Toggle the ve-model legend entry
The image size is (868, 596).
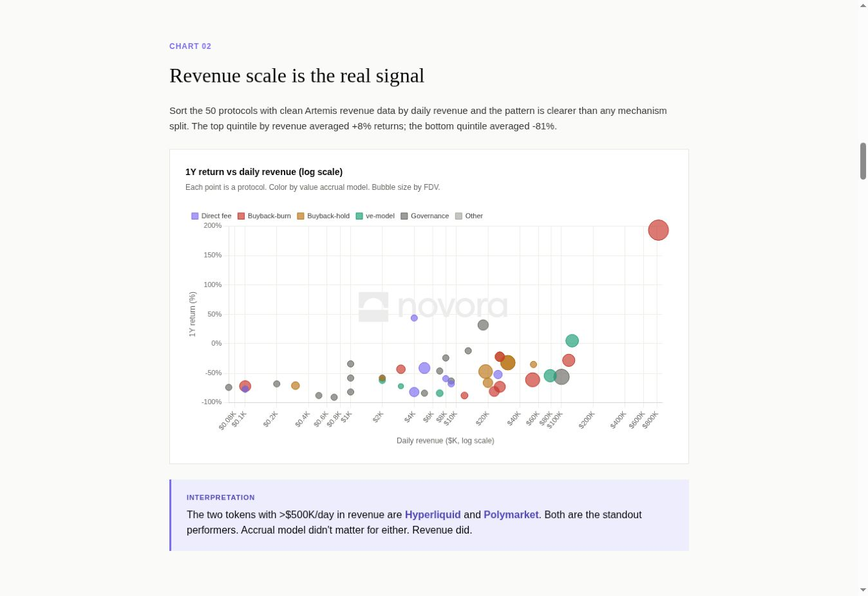click(375, 216)
